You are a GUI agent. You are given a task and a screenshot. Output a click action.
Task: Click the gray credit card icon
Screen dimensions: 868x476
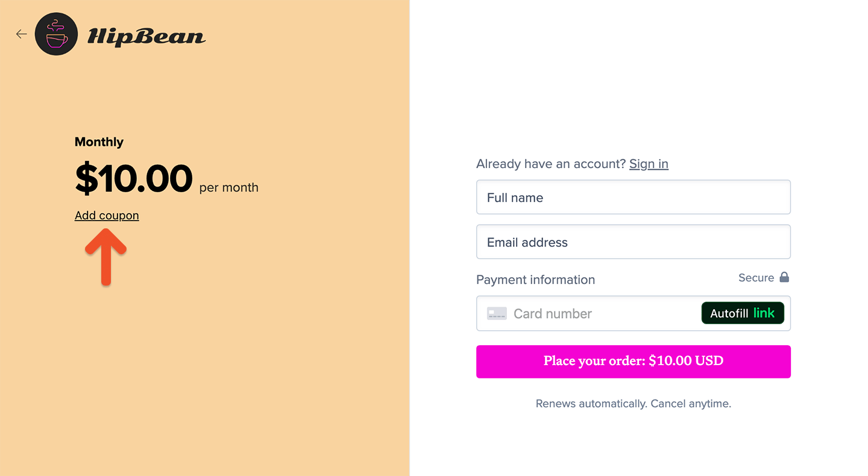click(497, 313)
